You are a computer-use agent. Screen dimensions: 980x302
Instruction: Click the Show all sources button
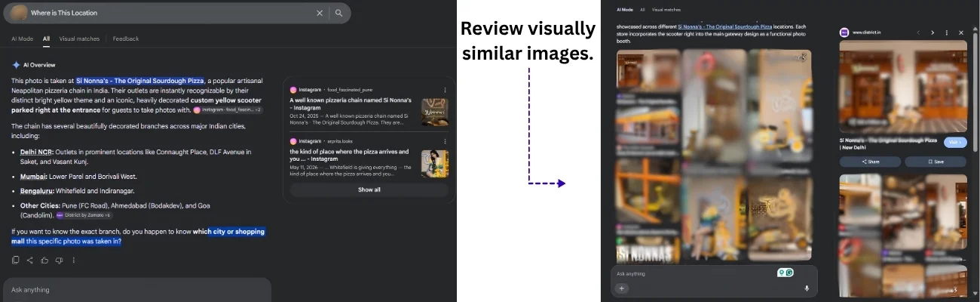[369, 190]
